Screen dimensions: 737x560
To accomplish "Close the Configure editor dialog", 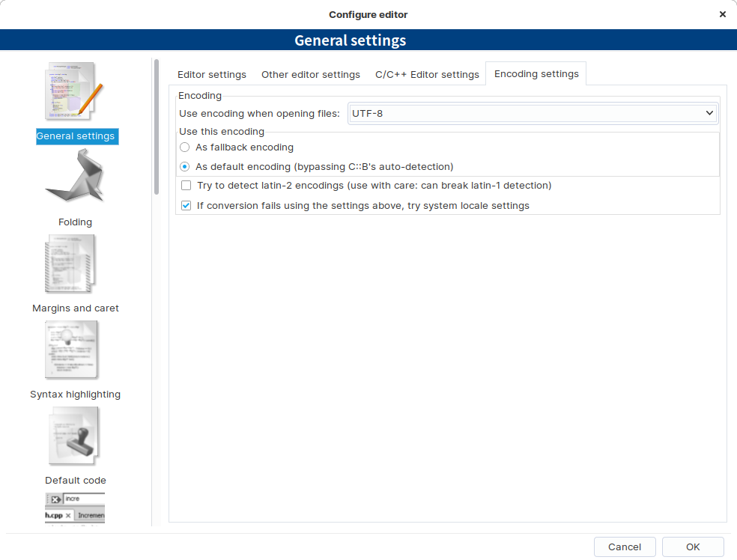I will [723, 14].
